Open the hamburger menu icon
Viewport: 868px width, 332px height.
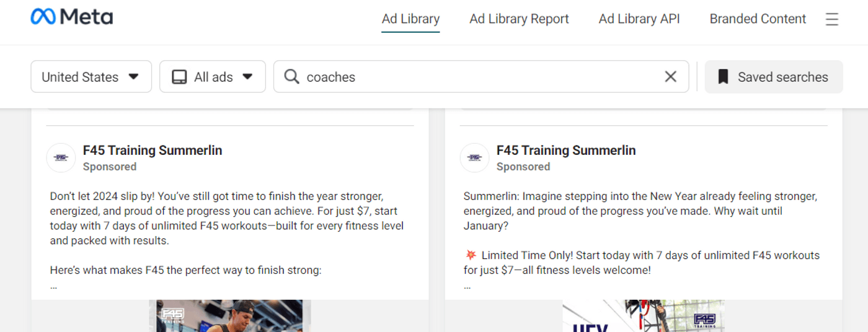point(832,19)
